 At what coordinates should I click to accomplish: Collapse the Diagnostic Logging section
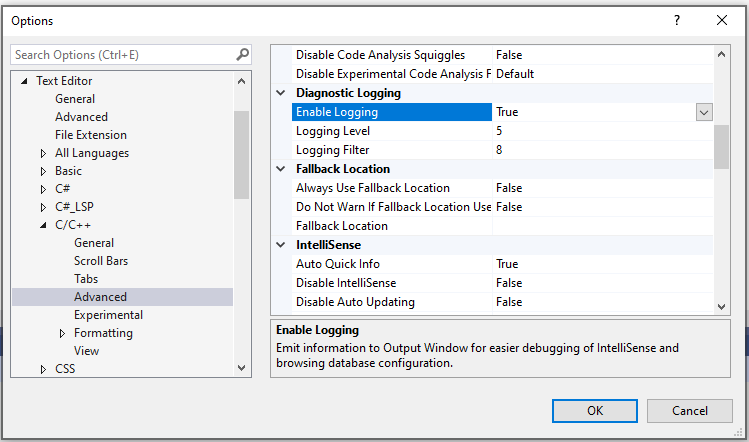pos(281,93)
